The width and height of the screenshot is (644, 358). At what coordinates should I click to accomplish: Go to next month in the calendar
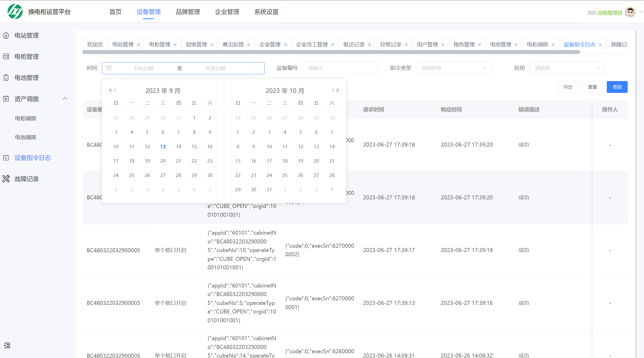point(333,90)
